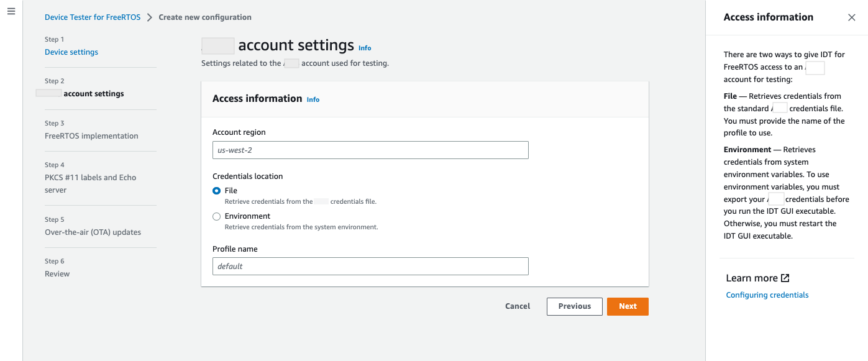The width and height of the screenshot is (868, 361).
Task: Click the Cancel button
Action: point(518,306)
